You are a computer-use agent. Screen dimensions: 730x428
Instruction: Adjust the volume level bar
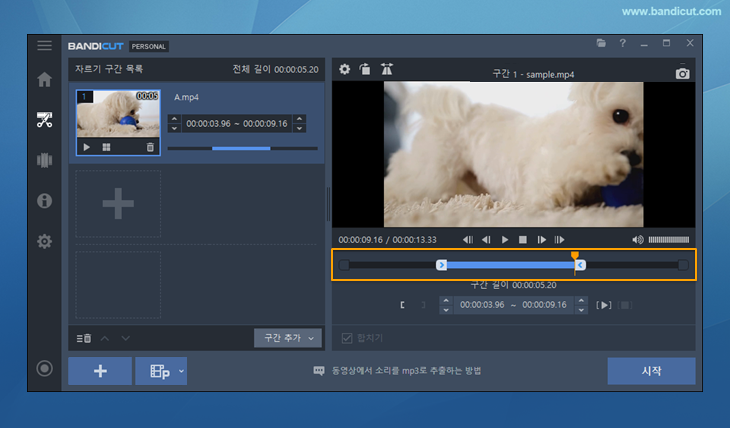click(x=669, y=240)
